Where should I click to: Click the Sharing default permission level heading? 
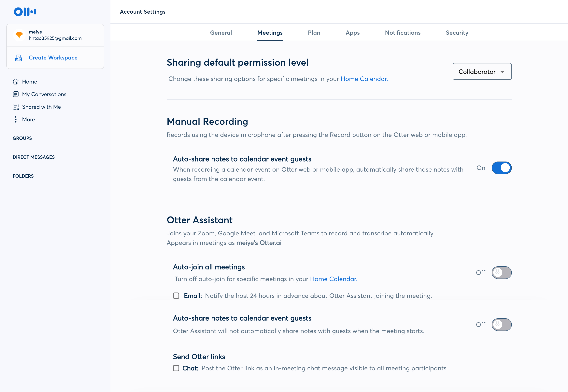237,62
